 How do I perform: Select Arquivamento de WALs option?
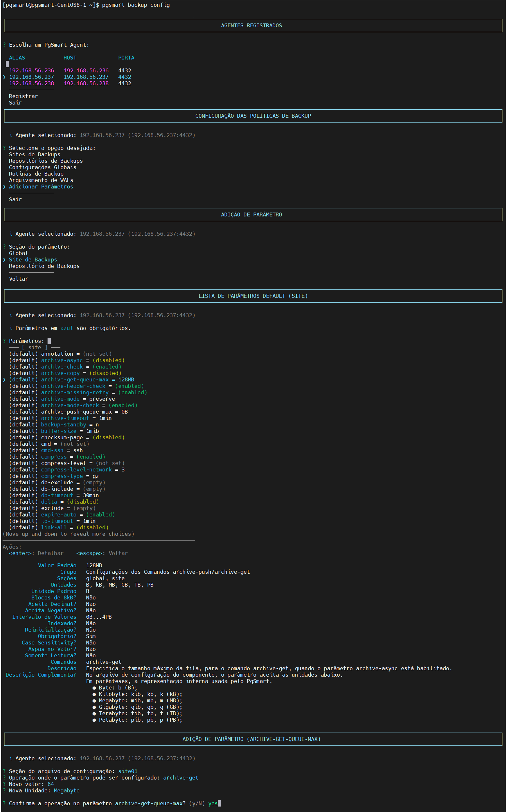[x=41, y=180]
